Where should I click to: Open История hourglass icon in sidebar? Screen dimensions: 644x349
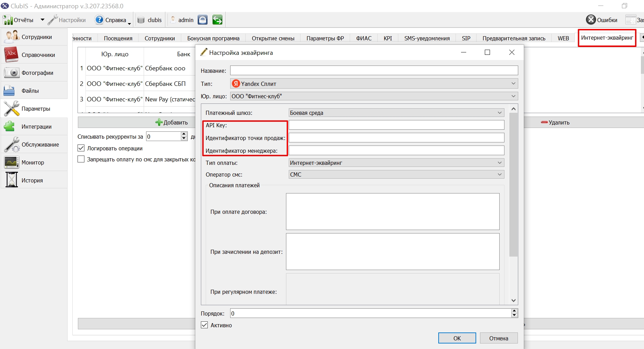[x=11, y=180]
